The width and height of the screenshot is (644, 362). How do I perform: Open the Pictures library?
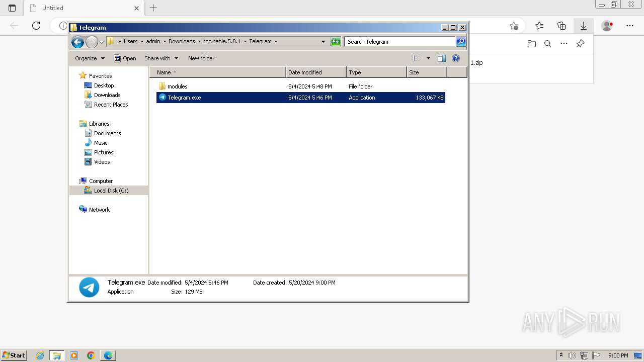click(104, 152)
